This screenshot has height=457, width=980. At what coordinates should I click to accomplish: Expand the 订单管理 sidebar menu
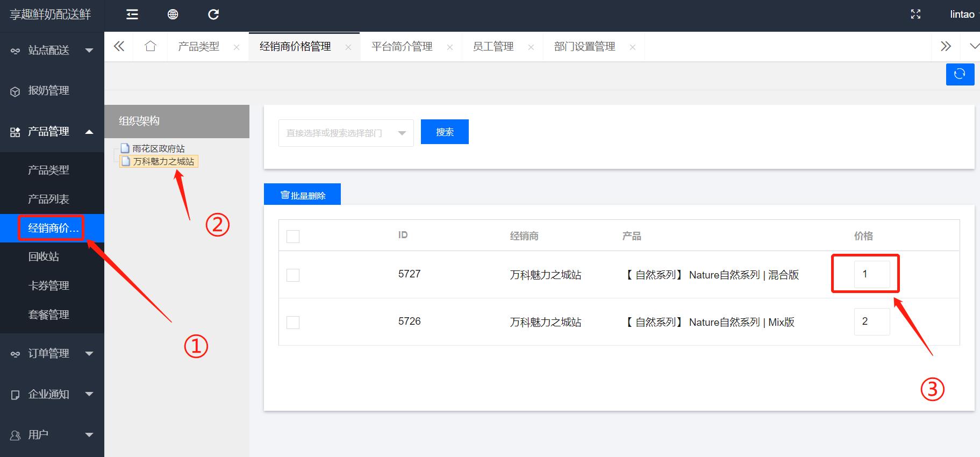click(52, 353)
